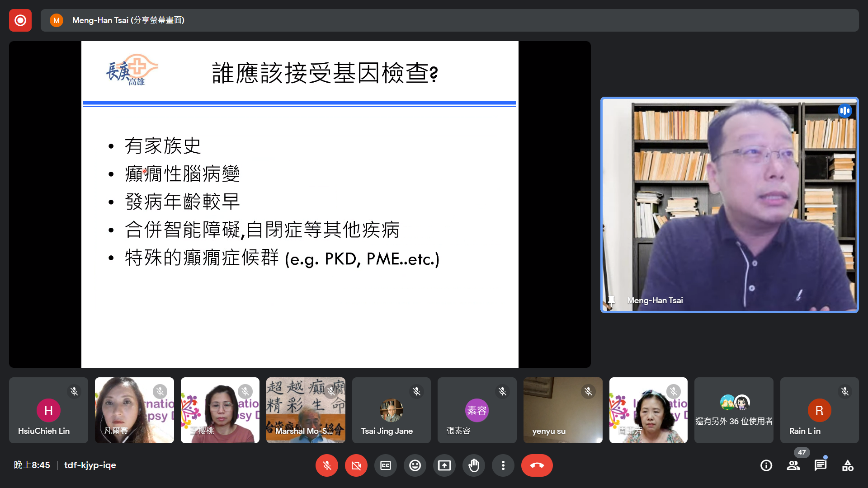Show participants list with 47 badge
The height and width of the screenshot is (488, 868).
point(793,465)
